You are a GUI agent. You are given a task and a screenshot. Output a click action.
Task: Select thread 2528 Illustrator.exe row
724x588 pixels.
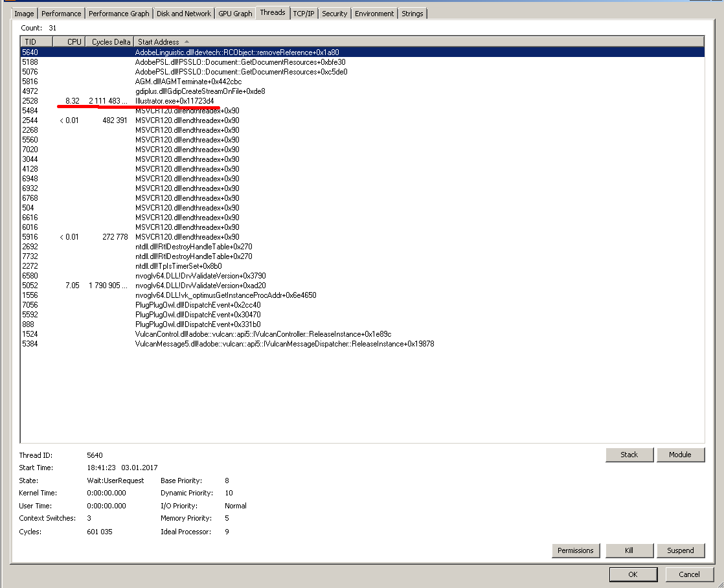coord(363,100)
